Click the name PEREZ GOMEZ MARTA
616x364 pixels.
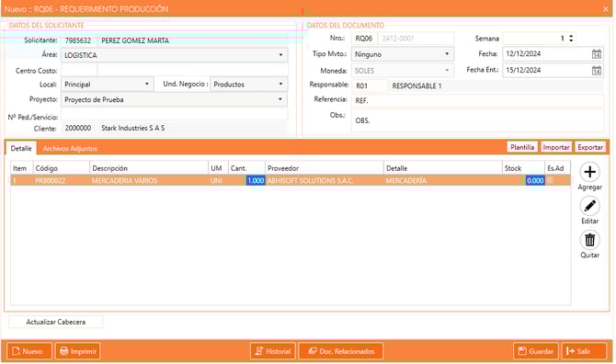coord(135,40)
